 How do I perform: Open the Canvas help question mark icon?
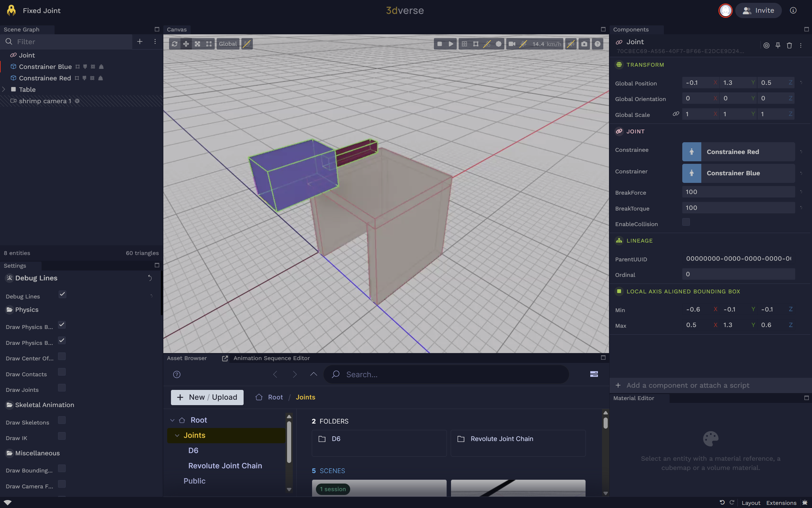click(597, 44)
